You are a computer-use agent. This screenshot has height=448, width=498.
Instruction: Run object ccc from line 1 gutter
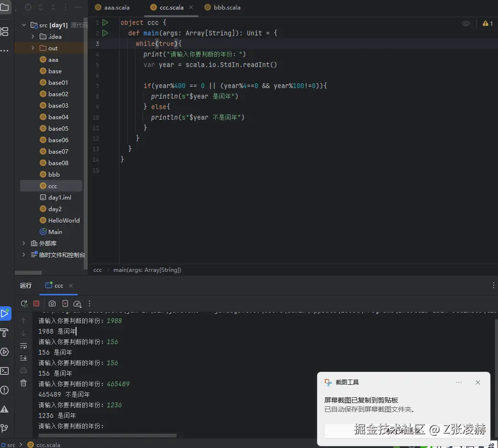click(x=105, y=22)
